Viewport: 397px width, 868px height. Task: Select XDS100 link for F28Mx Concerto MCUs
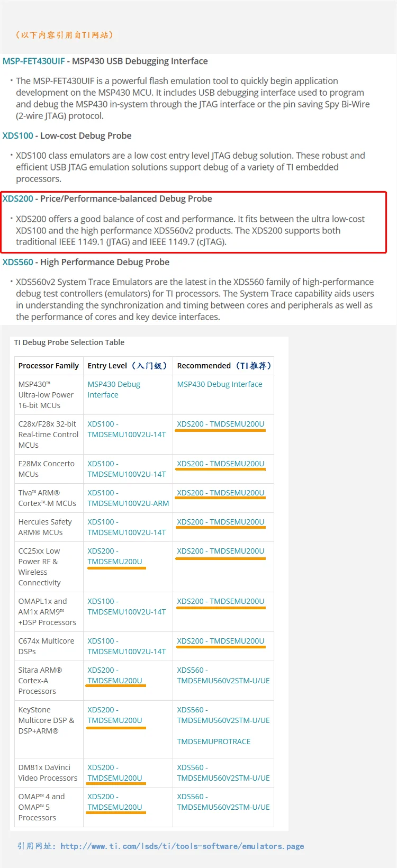[x=127, y=469]
